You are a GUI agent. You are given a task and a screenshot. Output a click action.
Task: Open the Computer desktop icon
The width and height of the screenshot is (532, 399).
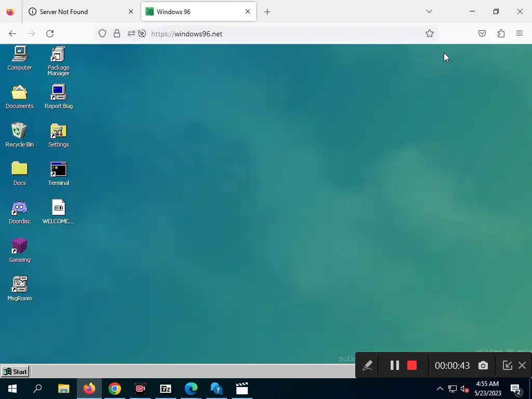(x=19, y=58)
